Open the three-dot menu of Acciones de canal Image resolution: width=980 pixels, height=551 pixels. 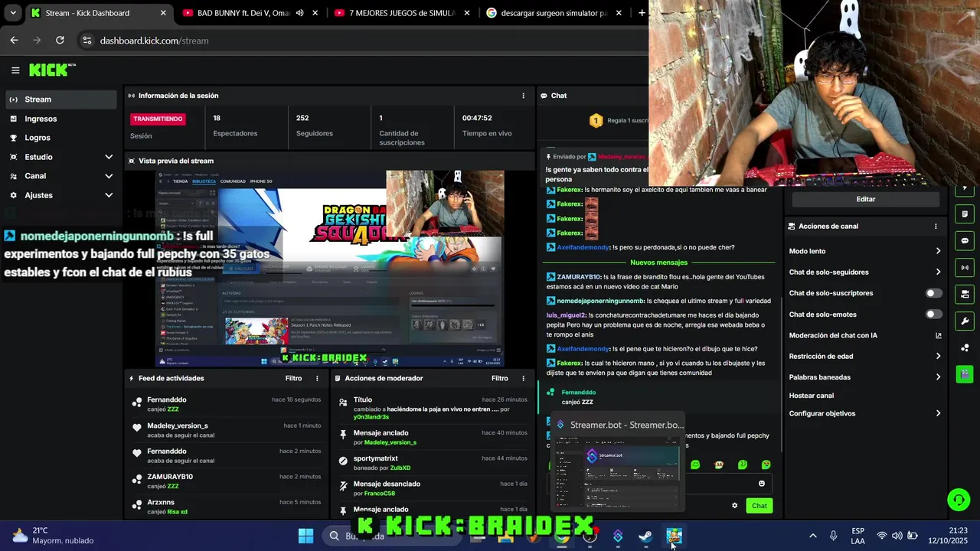[936, 227]
